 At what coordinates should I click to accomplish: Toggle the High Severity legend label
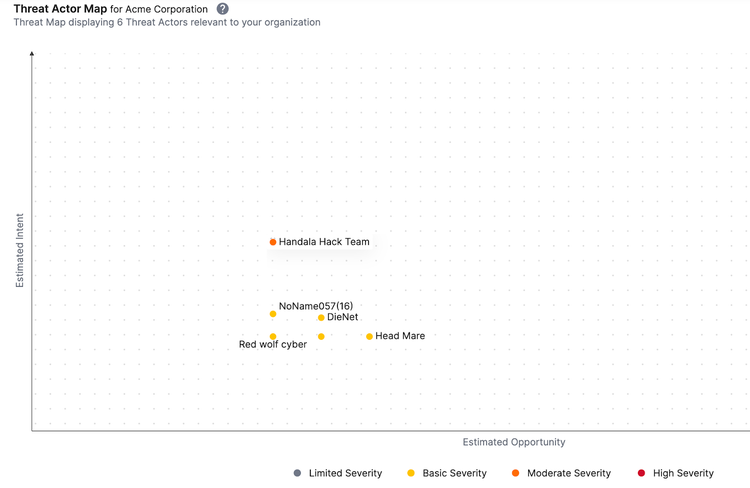pos(683,473)
